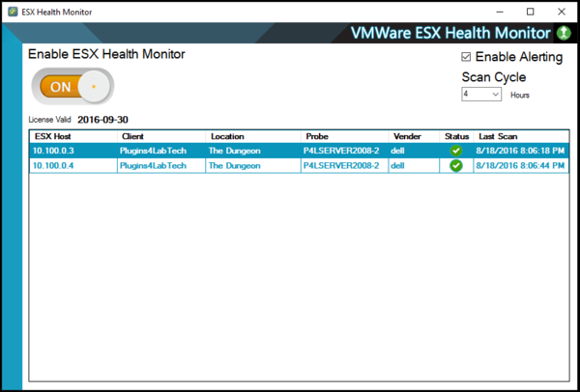Click green status checkmark for host 10.100.0.4
The image size is (580, 392).
456,165
